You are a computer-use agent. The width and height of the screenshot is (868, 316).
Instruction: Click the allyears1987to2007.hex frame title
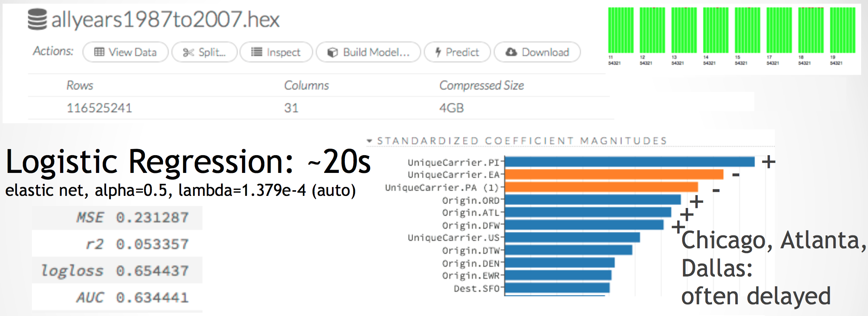tap(165, 19)
